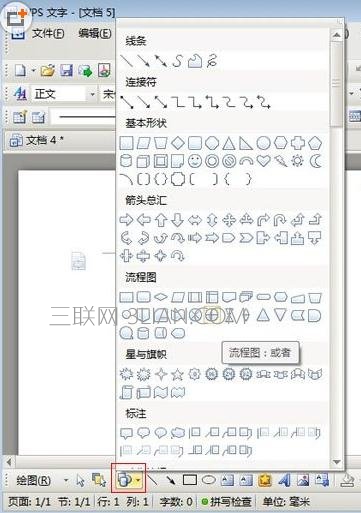Choose the crescent moon basic shape
The width and height of the screenshot is (361, 513).
coord(315,161)
